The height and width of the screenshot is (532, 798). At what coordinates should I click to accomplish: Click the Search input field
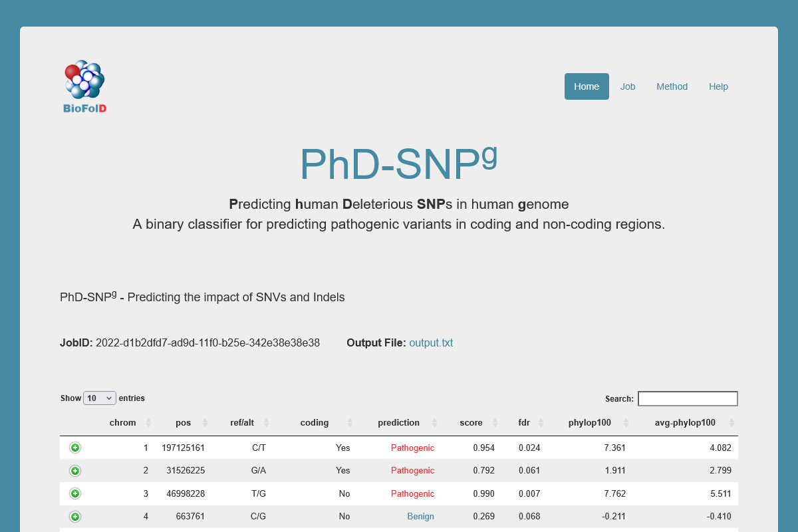click(x=688, y=398)
